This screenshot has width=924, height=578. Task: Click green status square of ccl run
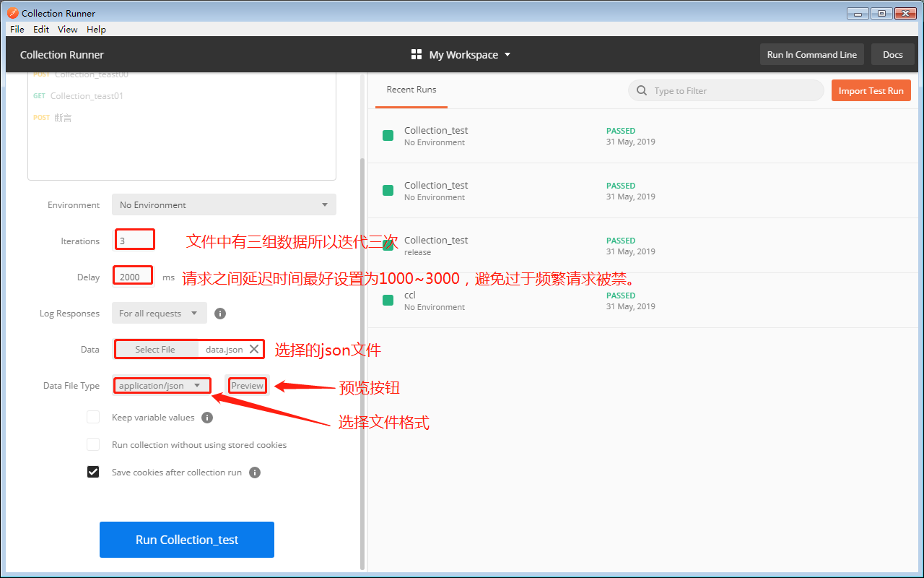click(388, 301)
